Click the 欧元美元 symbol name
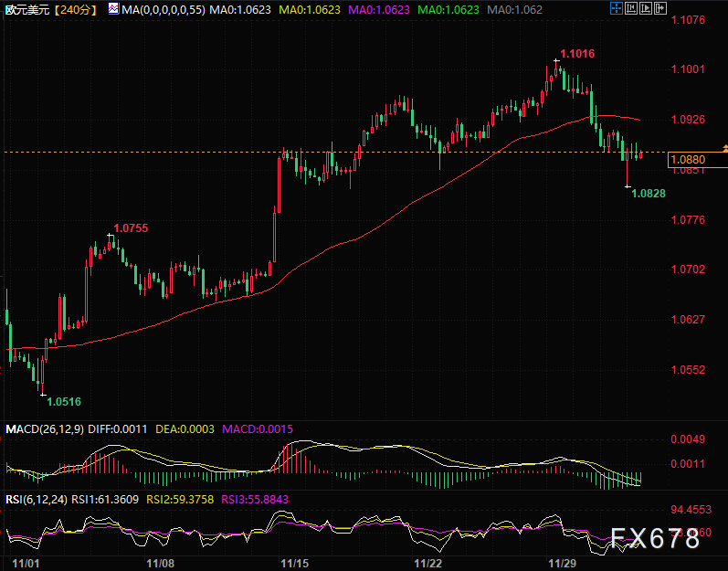Viewport: 728px width, 571px height. coord(27,9)
